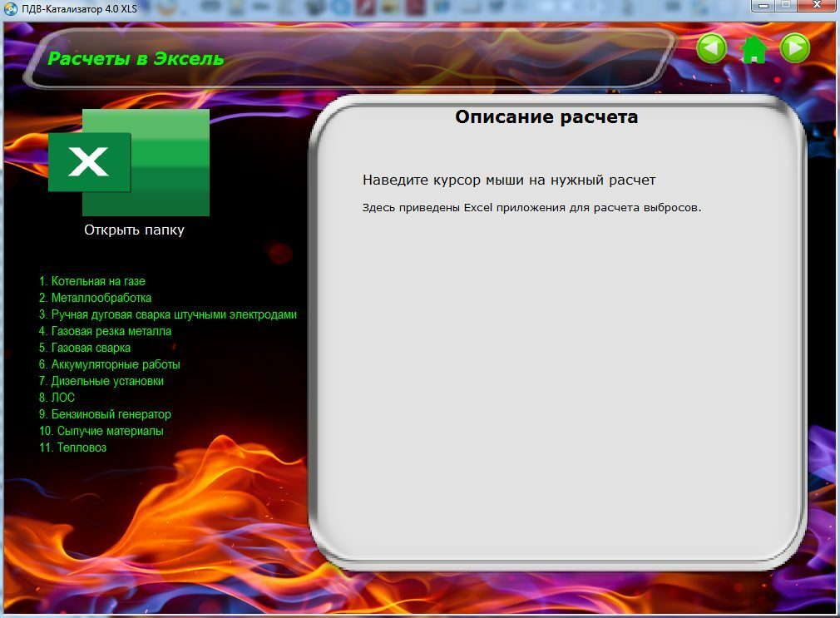Click the ПДВ-Катализатор app icon in title bar
Screen dimensions: 840x618
(x=11, y=8)
